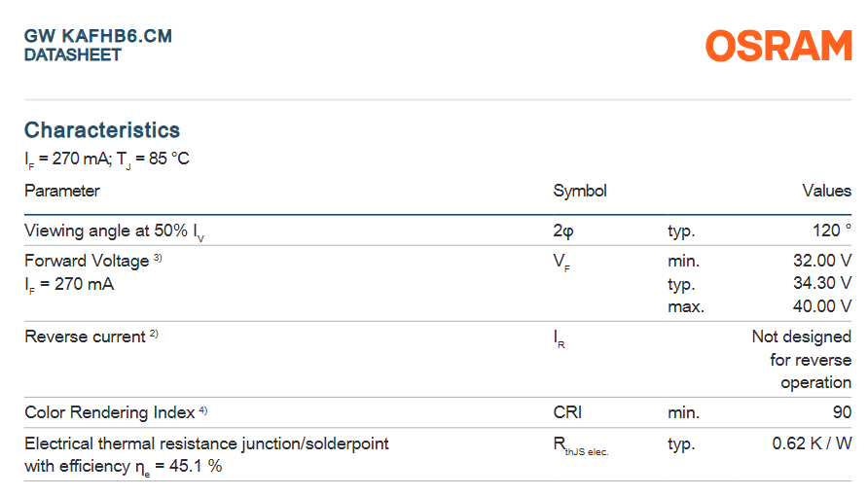Click the minimum forward voltage 32.00 V
868x496 pixels.
tap(822, 261)
